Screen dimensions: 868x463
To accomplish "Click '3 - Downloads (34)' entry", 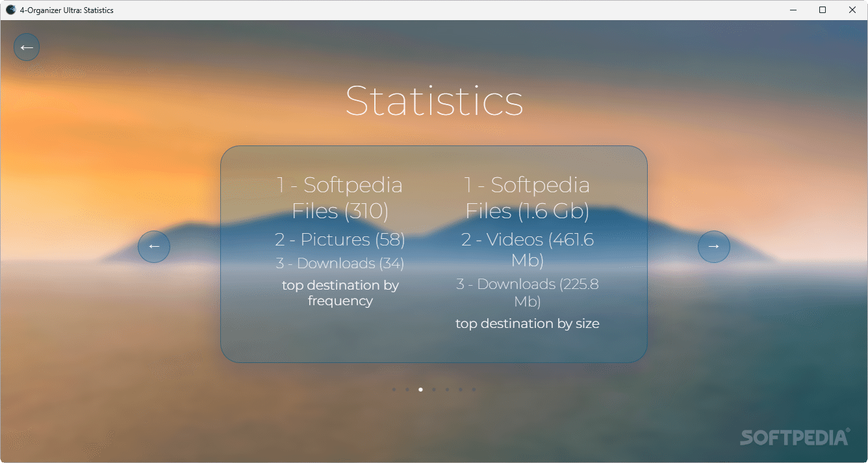I will coord(340,264).
